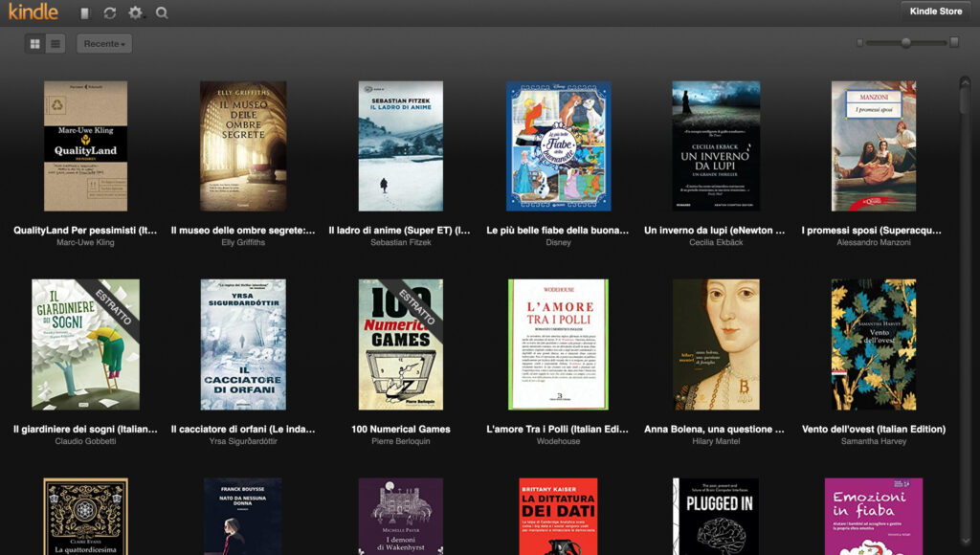Click author name Sebastian Fitzek
Viewport: 980px width, 555px height.
401,242
